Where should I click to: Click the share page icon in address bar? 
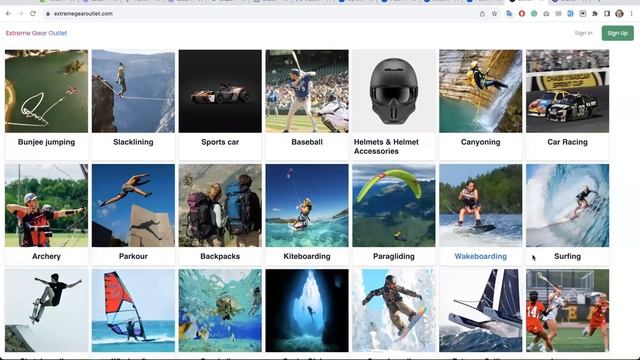click(x=482, y=13)
